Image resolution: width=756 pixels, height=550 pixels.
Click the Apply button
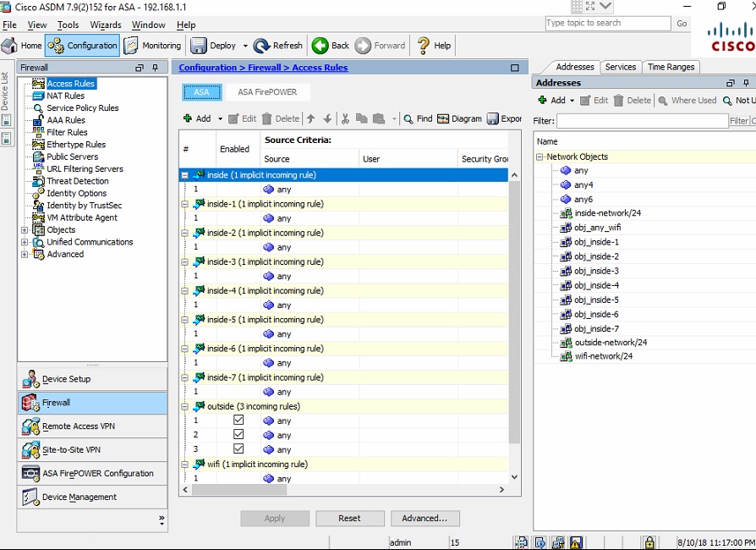coord(275,518)
